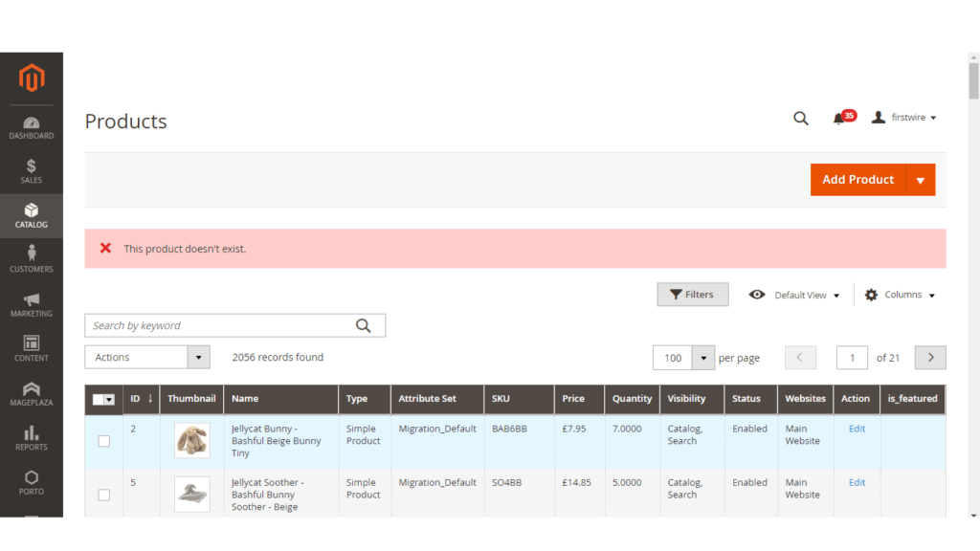The width and height of the screenshot is (980, 551).
Task: Open the per page count dropdown
Action: 703,358
